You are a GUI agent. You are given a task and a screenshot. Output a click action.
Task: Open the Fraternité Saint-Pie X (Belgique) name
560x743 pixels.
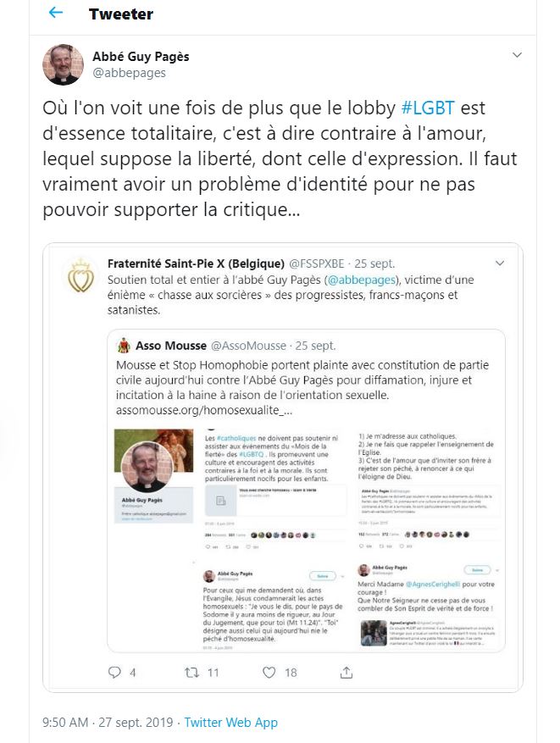196,263
